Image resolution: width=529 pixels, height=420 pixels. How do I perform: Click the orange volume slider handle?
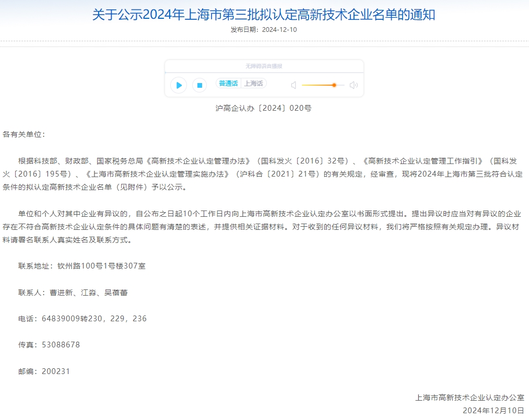[334, 85]
